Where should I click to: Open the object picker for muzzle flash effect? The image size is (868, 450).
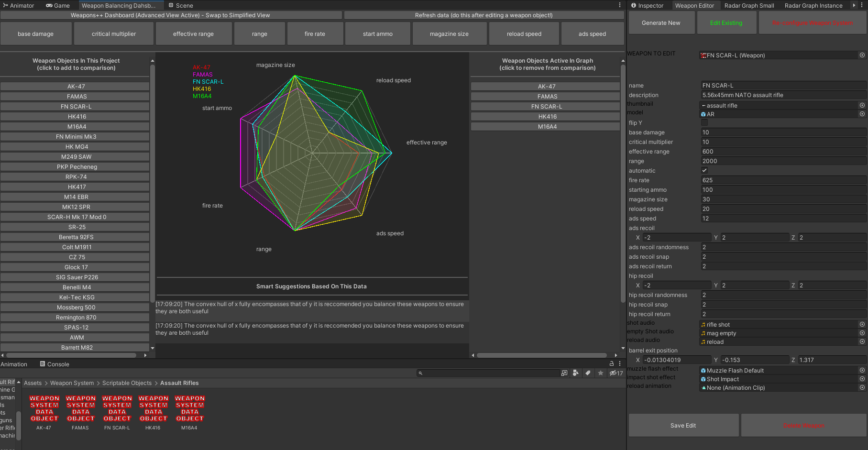pyautogui.click(x=862, y=370)
